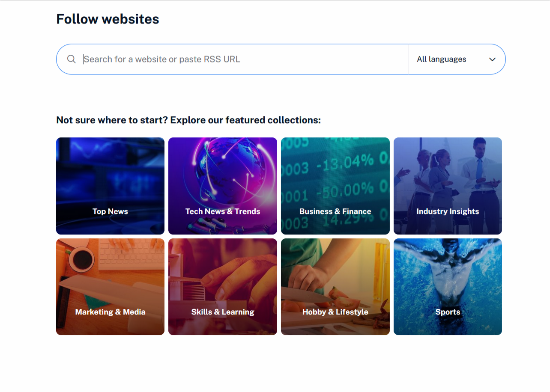This screenshot has height=392, width=550.
Task: Click the "Business & Finance" label text
Action: pyautogui.click(x=335, y=211)
